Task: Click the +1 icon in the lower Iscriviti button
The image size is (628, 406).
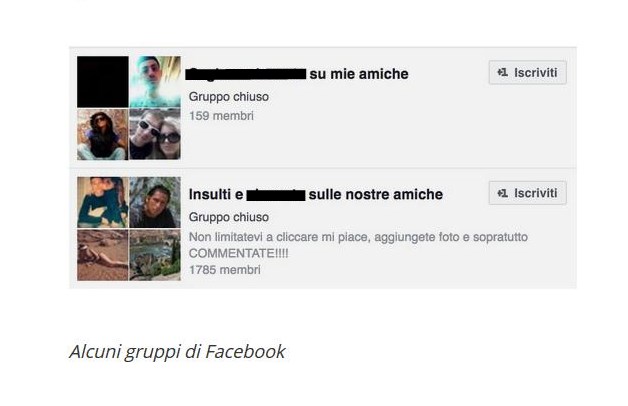Action: (502, 193)
